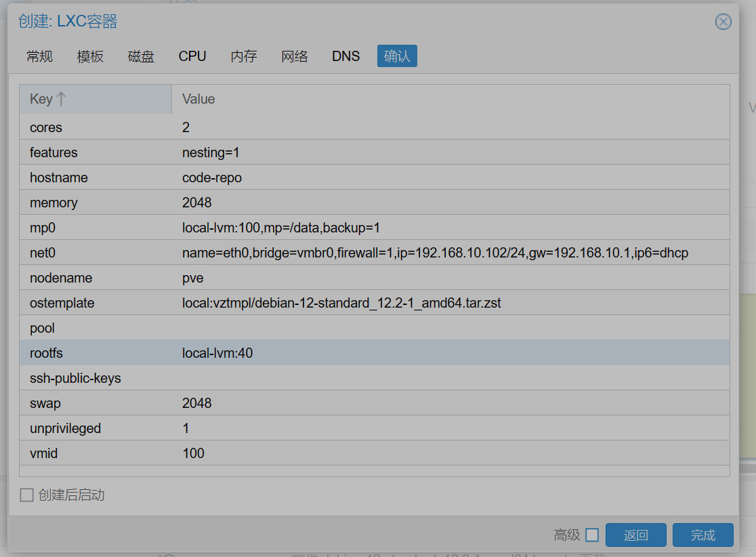This screenshot has height=557, width=756.
Task: Open the DNS tab
Action: (345, 56)
